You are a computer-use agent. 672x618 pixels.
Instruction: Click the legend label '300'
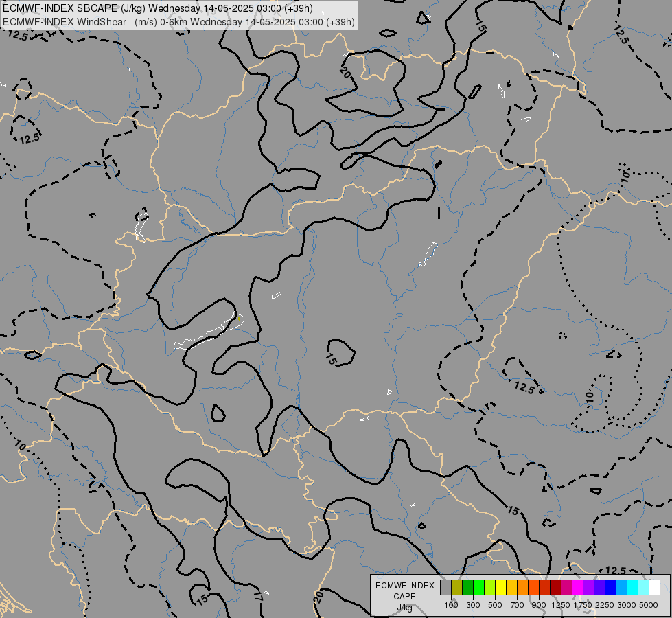point(473,605)
